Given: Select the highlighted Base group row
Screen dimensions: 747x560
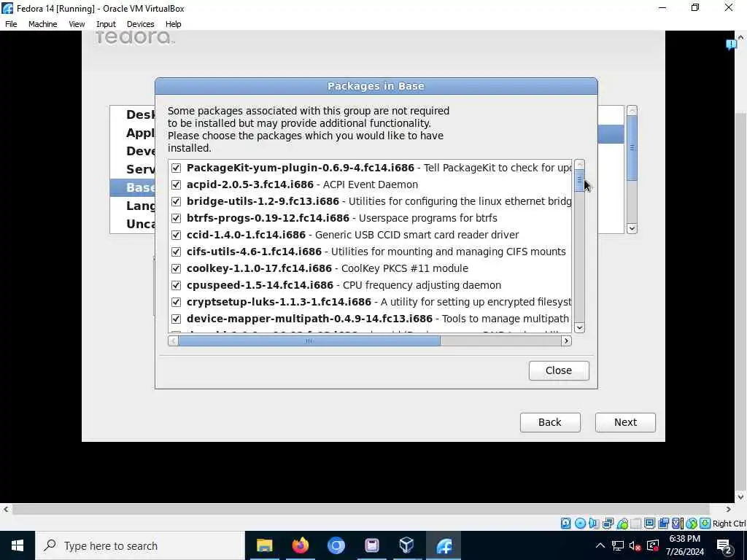Looking at the screenshot, I should 133,187.
